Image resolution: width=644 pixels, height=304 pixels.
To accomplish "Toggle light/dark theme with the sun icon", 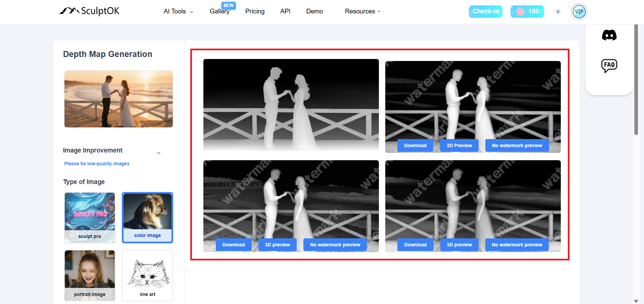I will click(558, 11).
